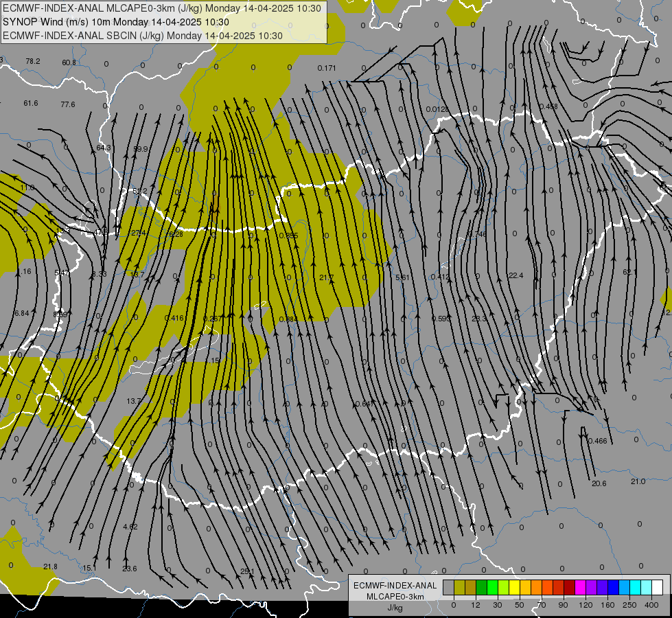The height and width of the screenshot is (618, 672).
Task: Click the map value 4.62
Action: coord(130,527)
